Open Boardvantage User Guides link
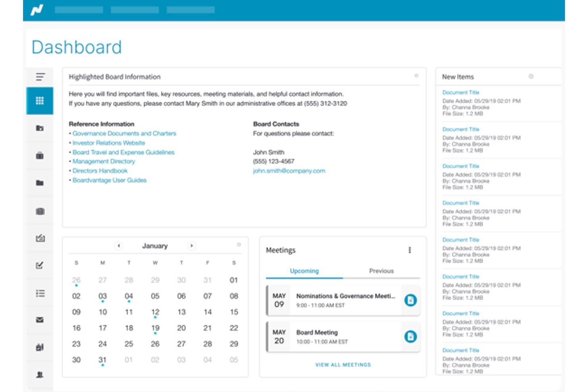The image size is (588, 392). tap(110, 180)
